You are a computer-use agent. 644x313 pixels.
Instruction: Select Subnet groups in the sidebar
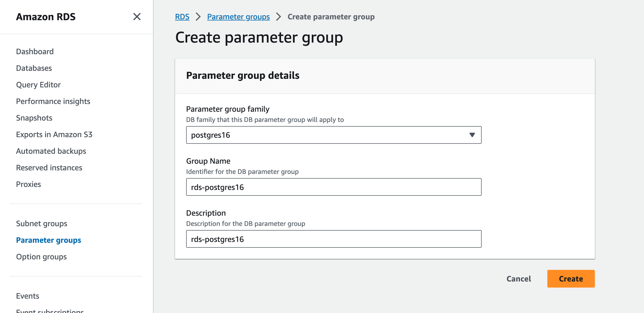[x=42, y=223]
